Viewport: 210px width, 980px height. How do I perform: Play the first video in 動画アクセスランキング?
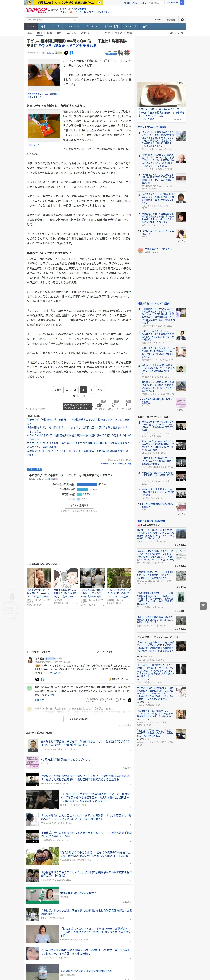pos(181,425)
